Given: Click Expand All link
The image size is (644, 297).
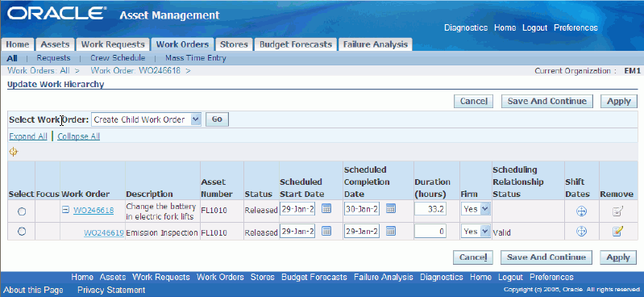Looking at the screenshot, I should 28,136.
